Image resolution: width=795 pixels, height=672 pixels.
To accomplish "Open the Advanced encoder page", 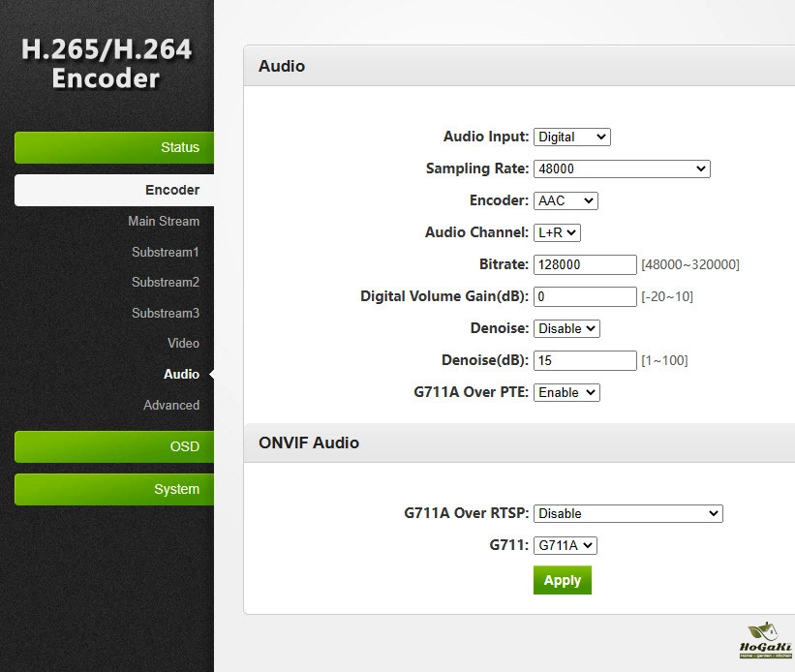I will click(171, 405).
